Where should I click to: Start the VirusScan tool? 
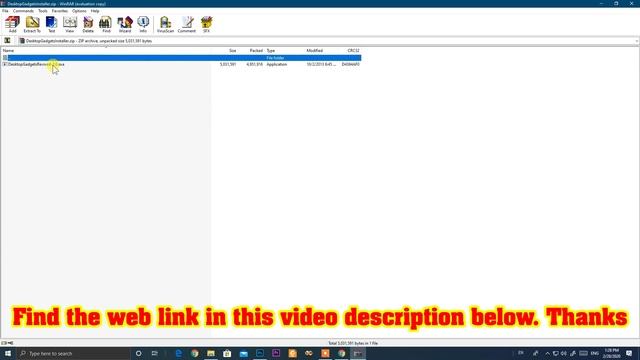165,24
